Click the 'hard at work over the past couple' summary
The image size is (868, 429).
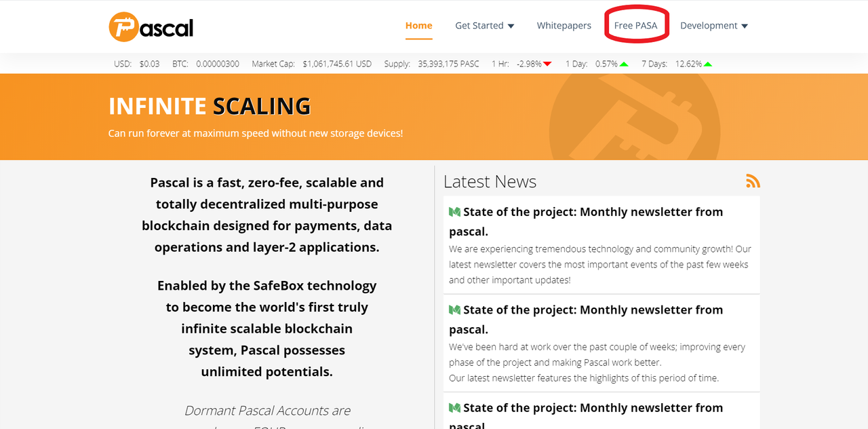[597, 362]
